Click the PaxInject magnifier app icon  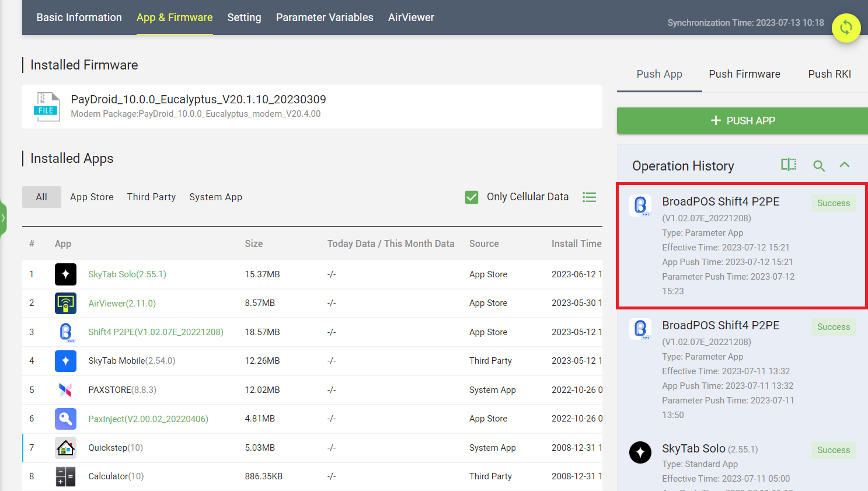(65, 419)
